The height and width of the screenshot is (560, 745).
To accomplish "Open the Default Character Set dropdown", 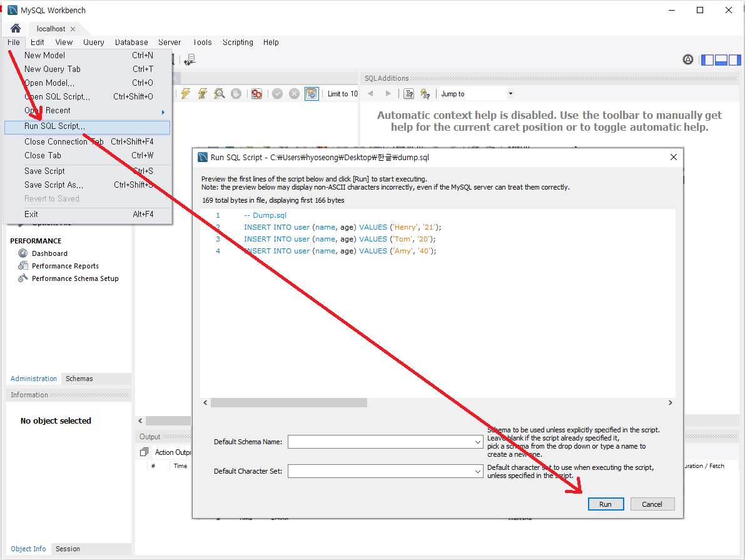I will click(479, 471).
